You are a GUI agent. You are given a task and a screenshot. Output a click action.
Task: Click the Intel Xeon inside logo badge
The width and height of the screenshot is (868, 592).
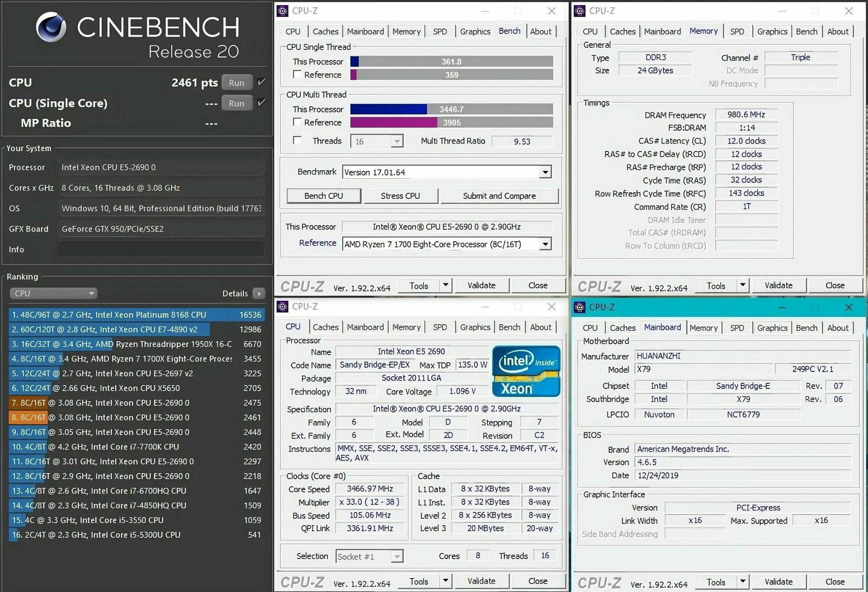[x=526, y=371]
